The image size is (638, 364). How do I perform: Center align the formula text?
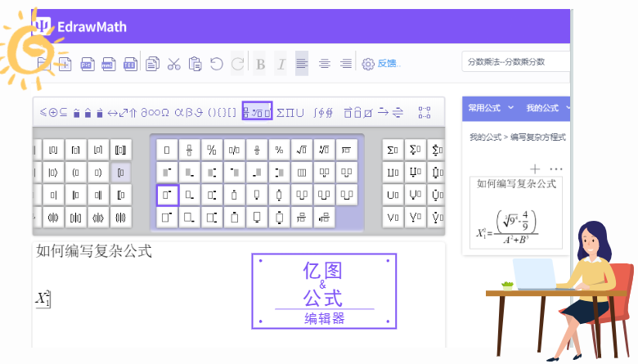coord(324,64)
